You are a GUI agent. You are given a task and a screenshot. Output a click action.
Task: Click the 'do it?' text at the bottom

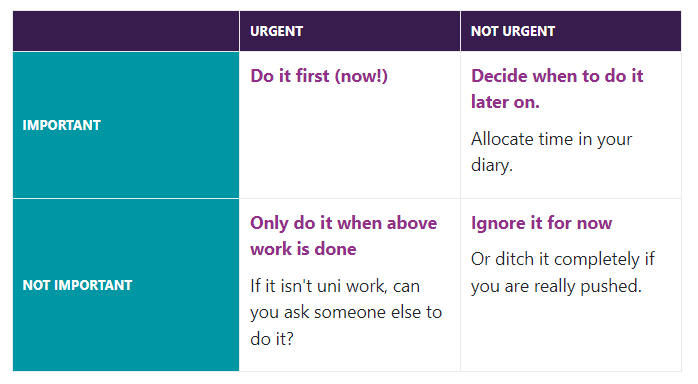click(272, 339)
